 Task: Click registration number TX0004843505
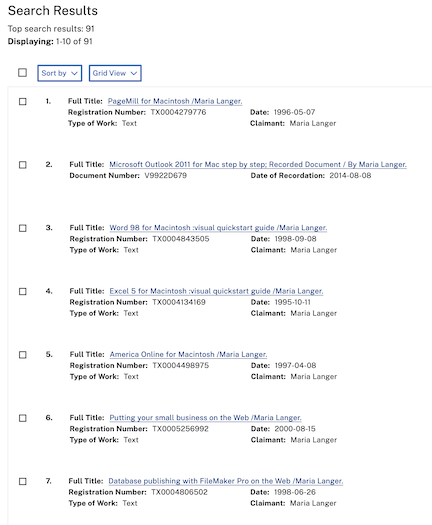point(181,239)
